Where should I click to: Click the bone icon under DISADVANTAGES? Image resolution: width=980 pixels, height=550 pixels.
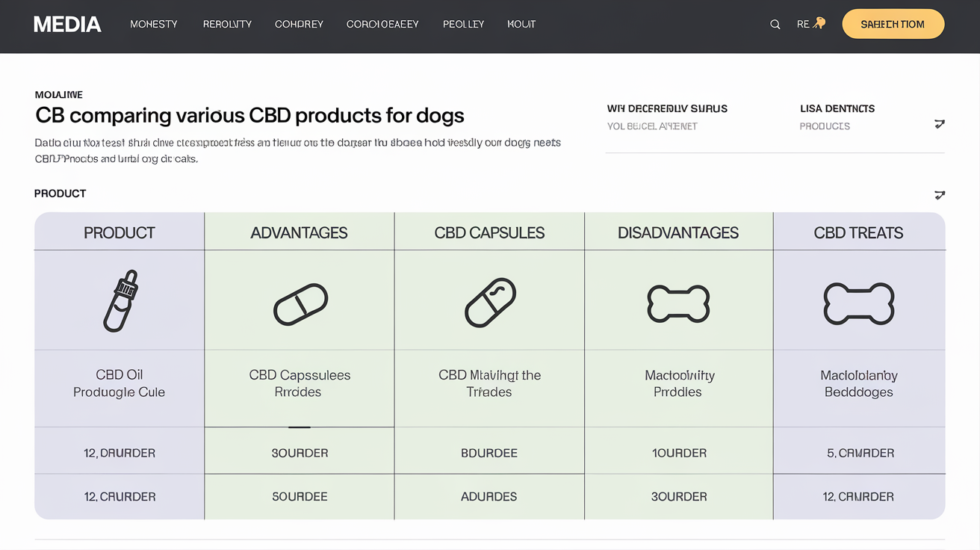[678, 303]
